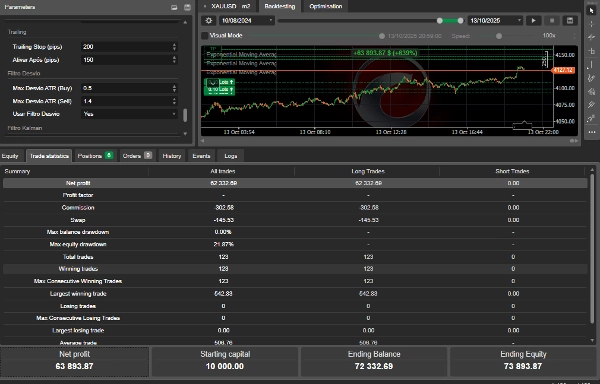Viewport: 600px width, 384px height.
Task: Click the Max Desvio ATR (Sell) field
Action: click(x=126, y=101)
